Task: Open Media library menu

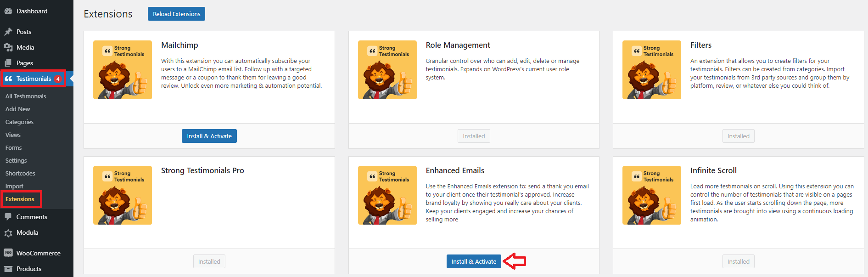Action: click(25, 47)
